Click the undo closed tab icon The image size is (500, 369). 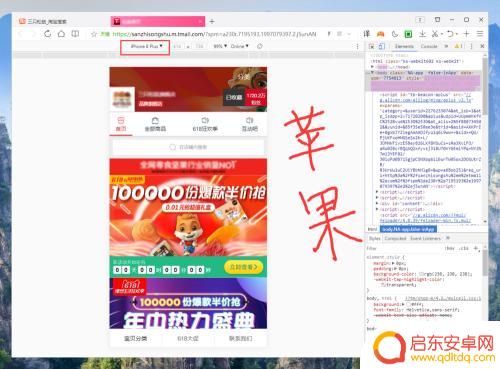tap(450, 34)
